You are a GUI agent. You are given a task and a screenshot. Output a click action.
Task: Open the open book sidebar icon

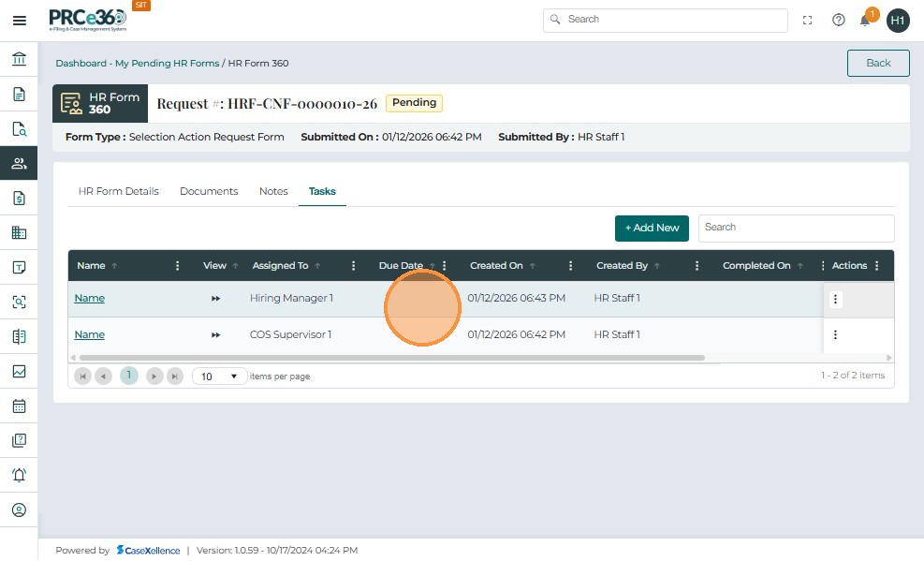[19, 336]
